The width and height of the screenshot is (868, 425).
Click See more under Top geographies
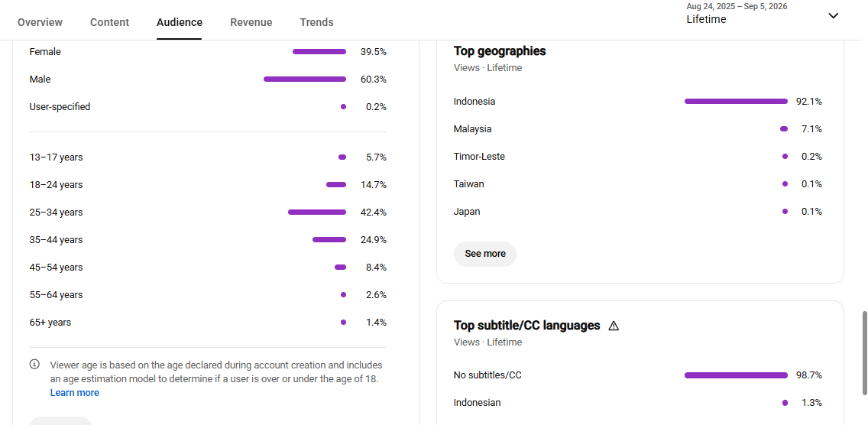click(485, 254)
